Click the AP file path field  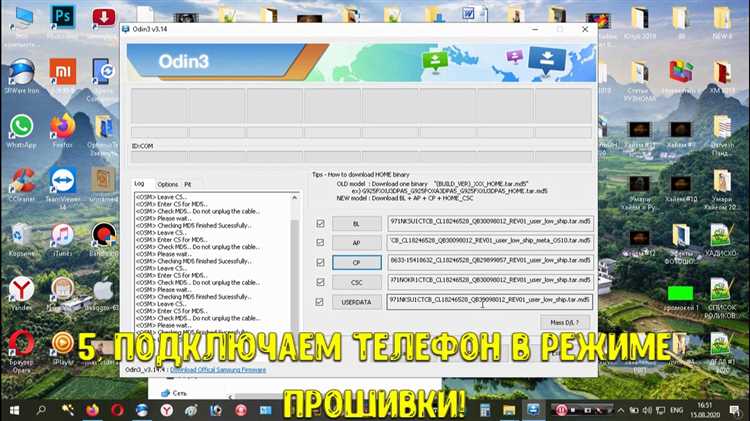point(490,243)
